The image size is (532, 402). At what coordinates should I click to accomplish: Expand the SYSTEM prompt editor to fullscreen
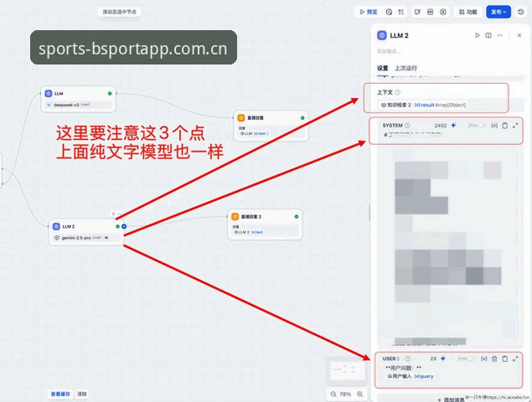(x=515, y=126)
